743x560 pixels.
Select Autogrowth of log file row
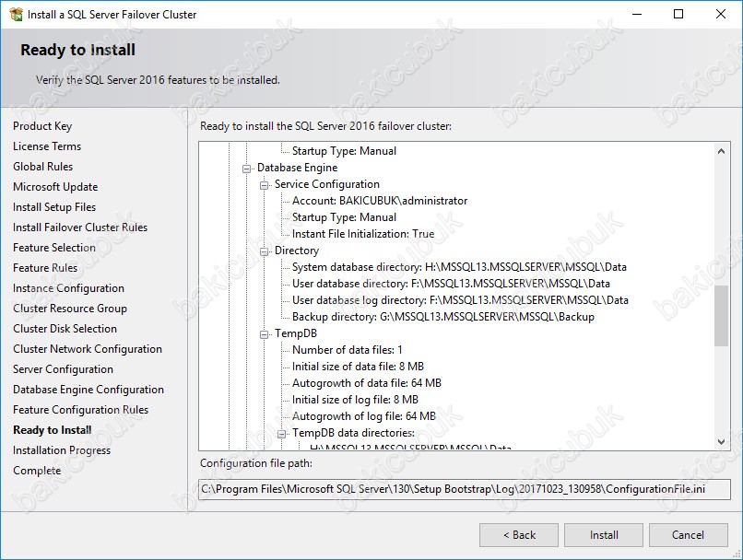tap(364, 416)
